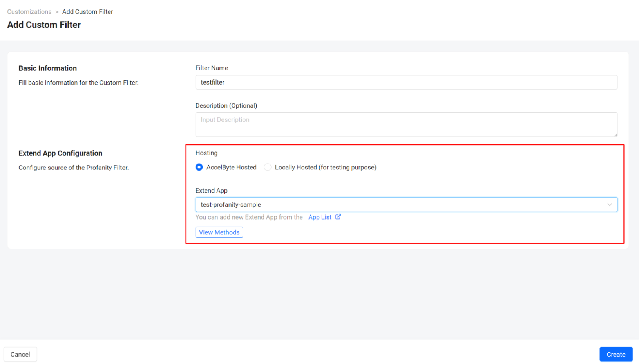This screenshot has width=639, height=364.
Task: Create the testfilter custom filter
Action: (616, 354)
